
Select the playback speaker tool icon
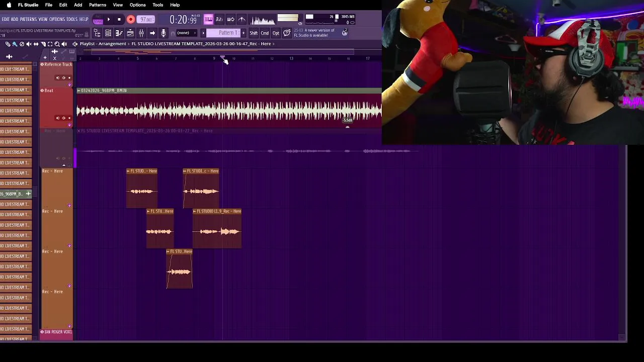click(64, 44)
